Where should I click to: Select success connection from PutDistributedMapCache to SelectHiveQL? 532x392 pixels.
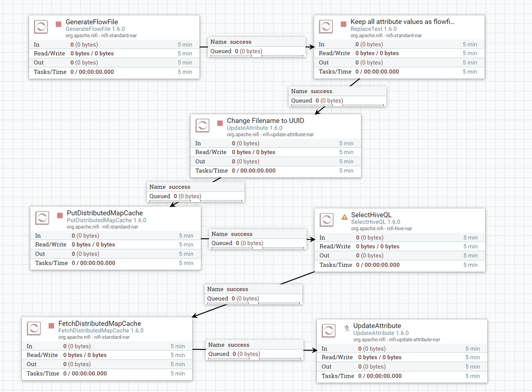coord(258,239)
